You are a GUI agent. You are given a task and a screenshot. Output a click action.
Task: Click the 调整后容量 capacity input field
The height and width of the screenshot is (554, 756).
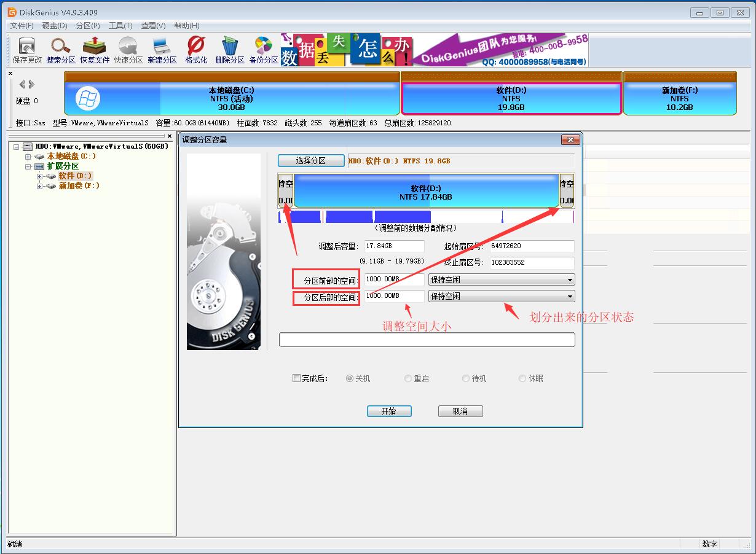(x=394, y=246)
